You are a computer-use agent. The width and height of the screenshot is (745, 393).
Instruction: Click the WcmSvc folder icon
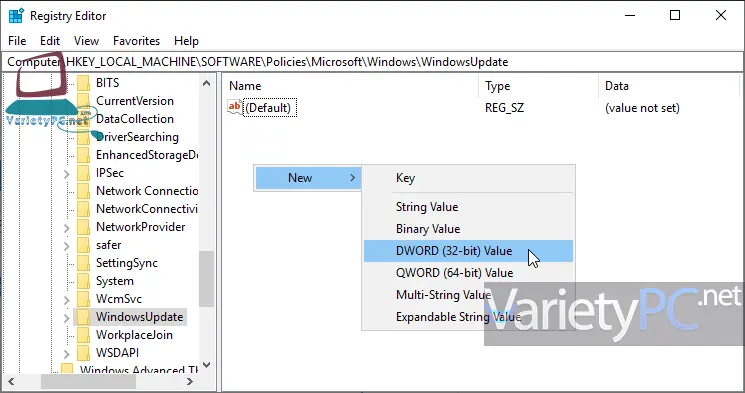point(84,299)
